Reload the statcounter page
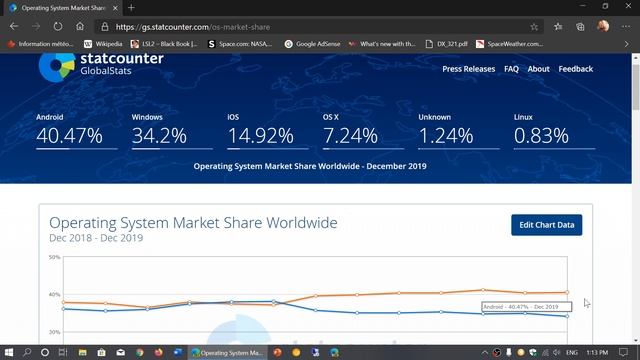 click(58, 27)
